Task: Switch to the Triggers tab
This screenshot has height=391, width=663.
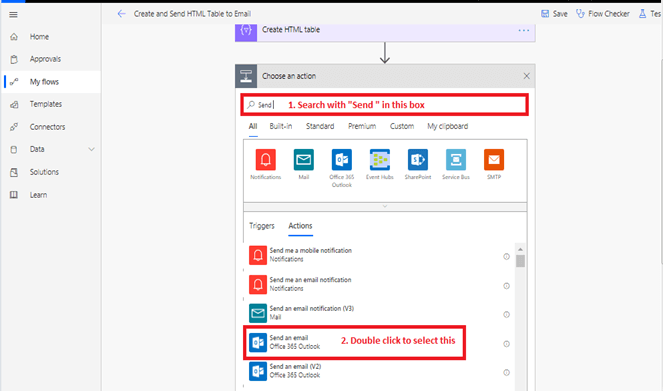Action: [x=262, y=226]
